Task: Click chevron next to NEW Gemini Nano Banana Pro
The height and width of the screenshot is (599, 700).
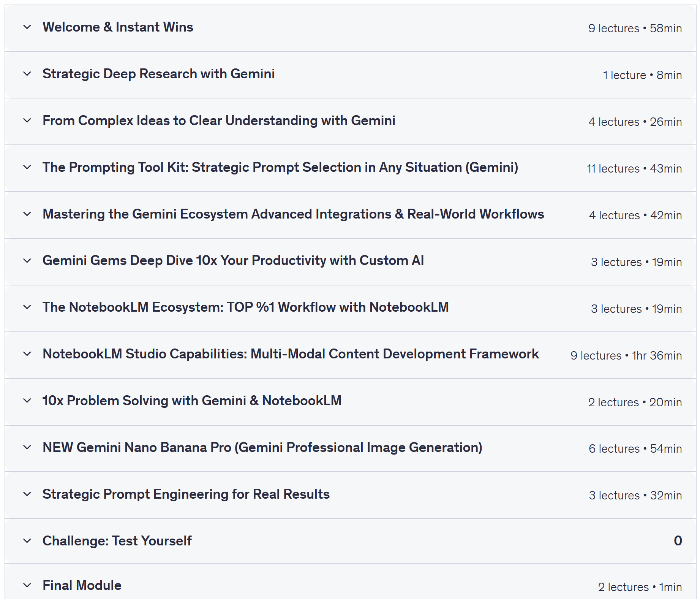Action: pos(27,447)
